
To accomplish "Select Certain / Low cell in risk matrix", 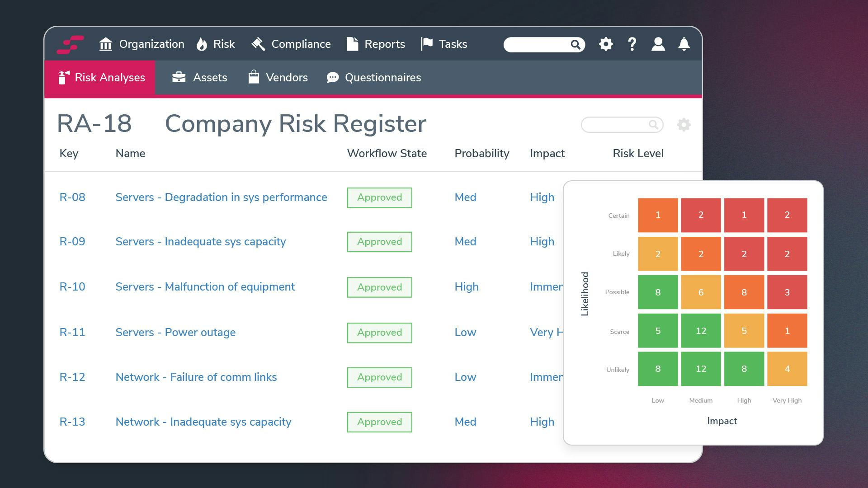I will pos(658,215).
